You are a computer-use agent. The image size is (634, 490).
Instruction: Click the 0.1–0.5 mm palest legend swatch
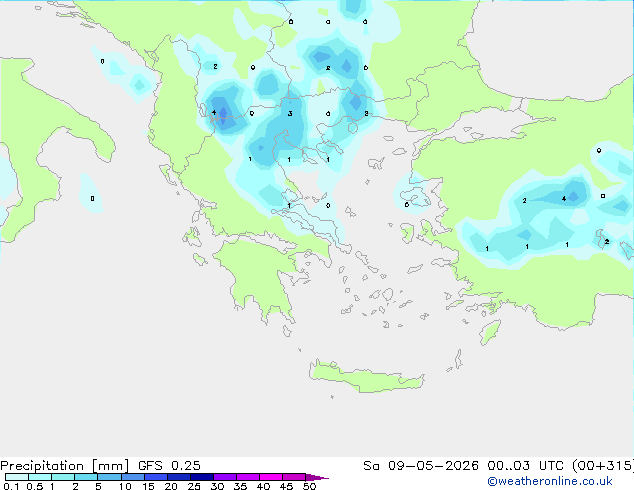tap(17, 477)
